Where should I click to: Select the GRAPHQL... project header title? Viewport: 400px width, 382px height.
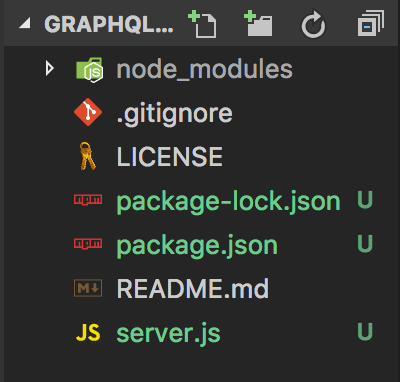[109, 24]
